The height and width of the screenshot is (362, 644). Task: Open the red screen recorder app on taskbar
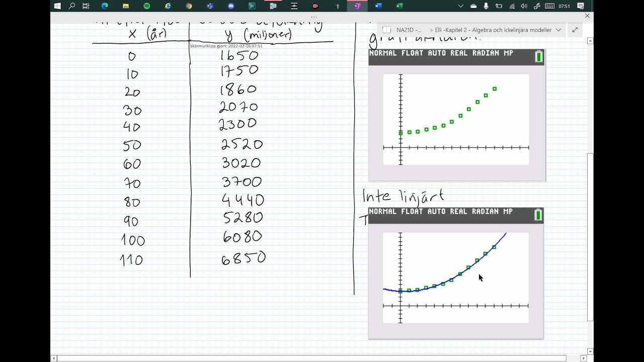pos(315,6)
